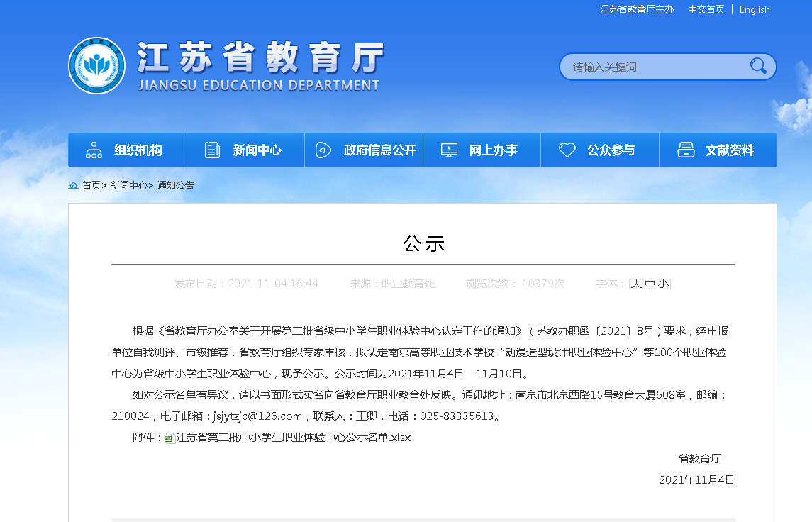This screenshot has width=812, height=522.
Task: Click the 网上办事 monitor icon
Action: coord(449,150)
